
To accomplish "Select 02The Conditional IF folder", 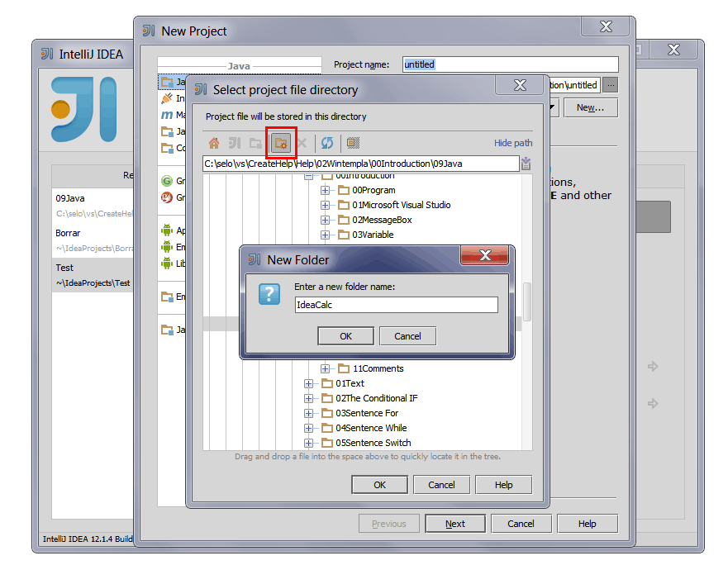I will (377, 398).
